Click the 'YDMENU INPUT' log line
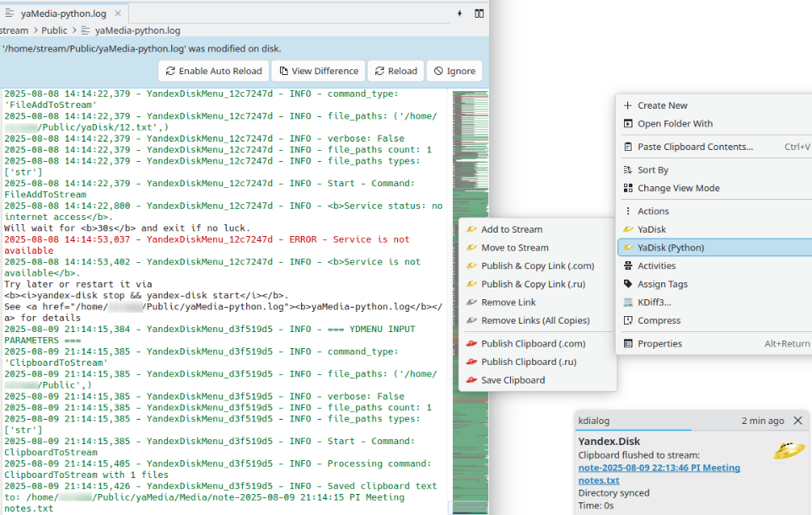This screenshot has height=515, width=812. pos(210,335)
